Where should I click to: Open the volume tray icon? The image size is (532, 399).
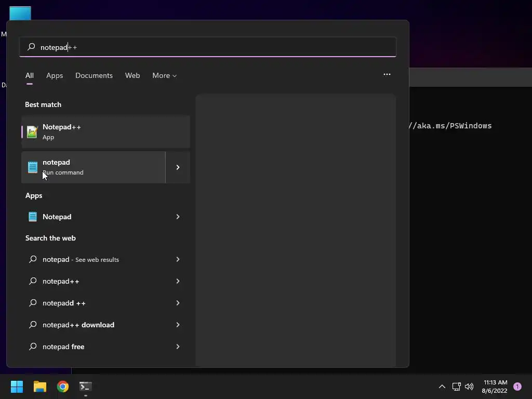tap(469, 387)
